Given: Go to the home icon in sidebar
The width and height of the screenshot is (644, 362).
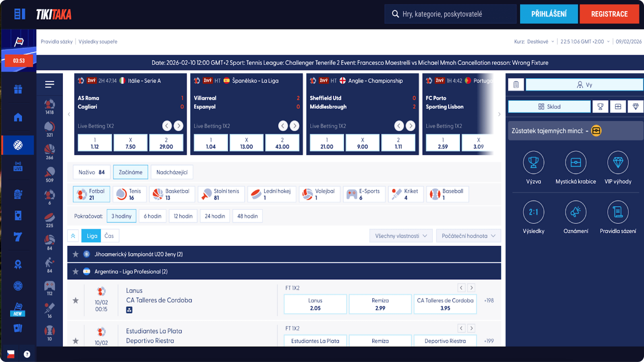Looking at the screenshot, I should click(x=18, y=117).
